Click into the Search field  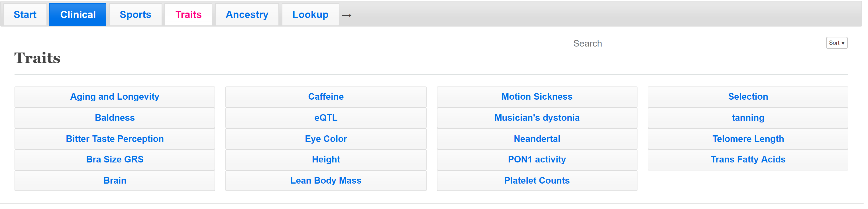[694, 44]
